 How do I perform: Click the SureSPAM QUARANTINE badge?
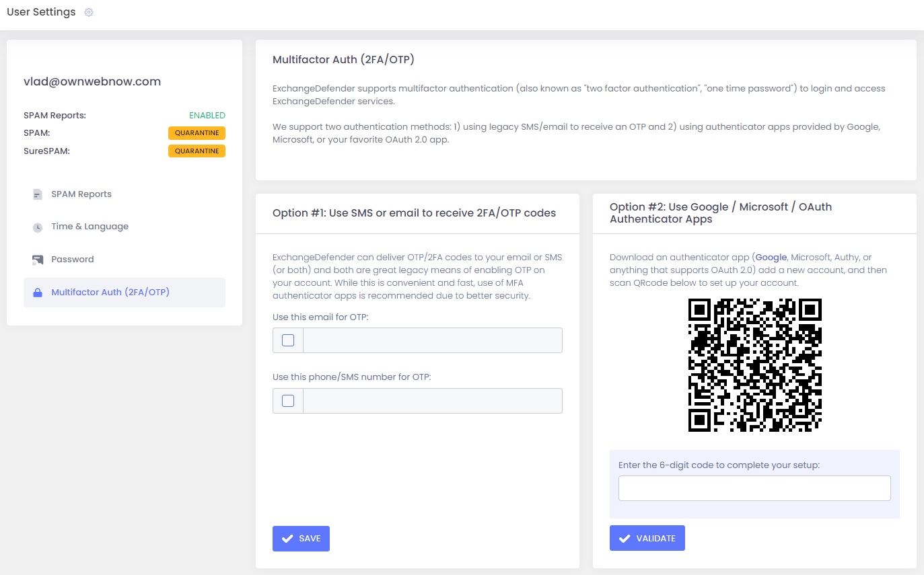point(197,151)
